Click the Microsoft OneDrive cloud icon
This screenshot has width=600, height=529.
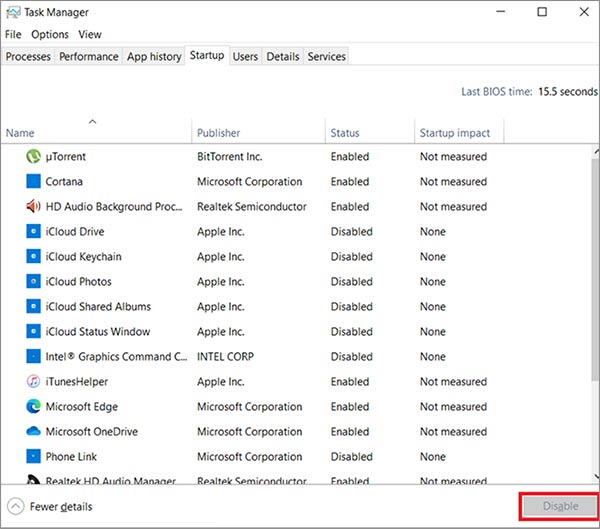tap(33, 431)
